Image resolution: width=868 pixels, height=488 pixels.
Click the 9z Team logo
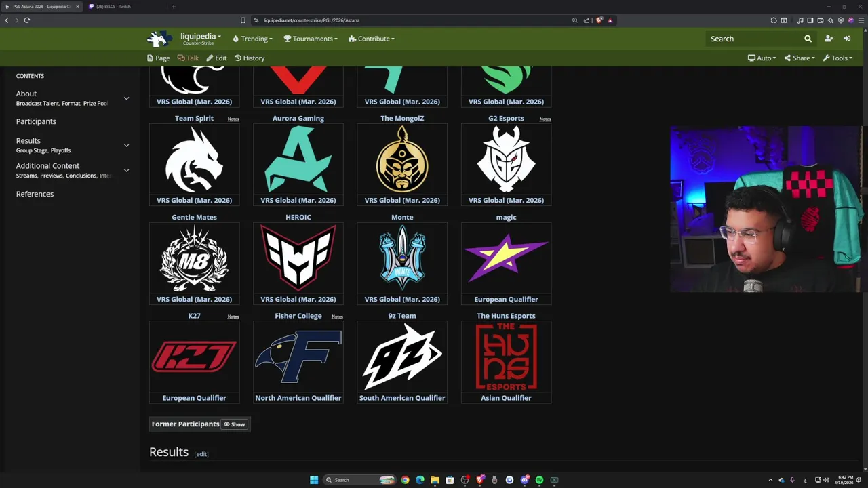click(x=402, y=357)
